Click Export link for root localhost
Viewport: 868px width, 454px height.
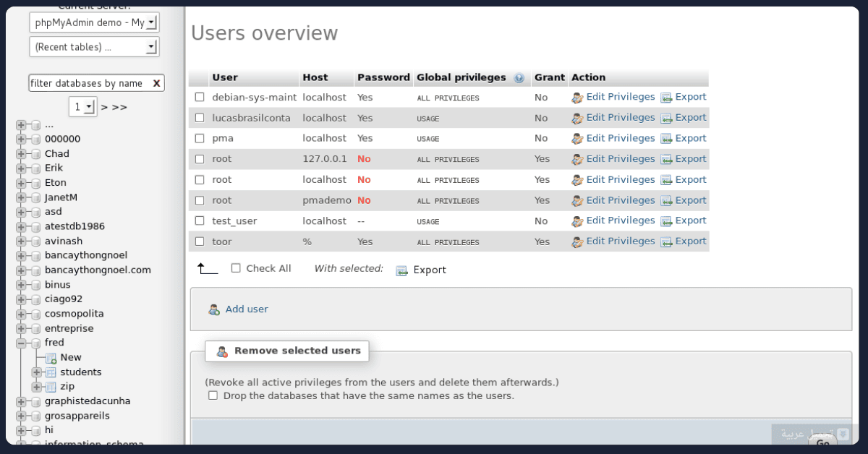pyautogui.click(x=691, y=180)
